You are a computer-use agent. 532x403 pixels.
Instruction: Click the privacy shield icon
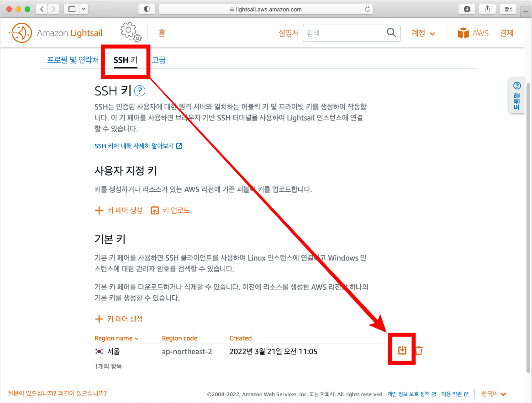click(x=147, y=9)
